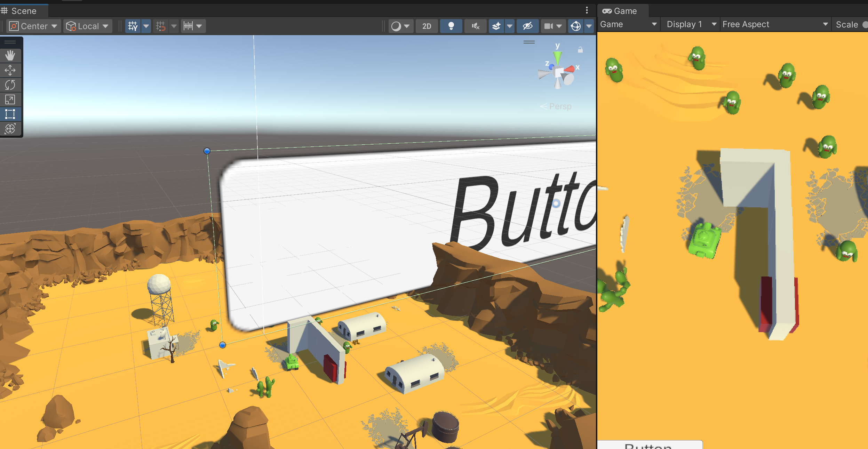Image resolution: width=868 pixels, height=449 pixels.
Task: Mute scene audio toggle
Action: click(x=475, y=26)
